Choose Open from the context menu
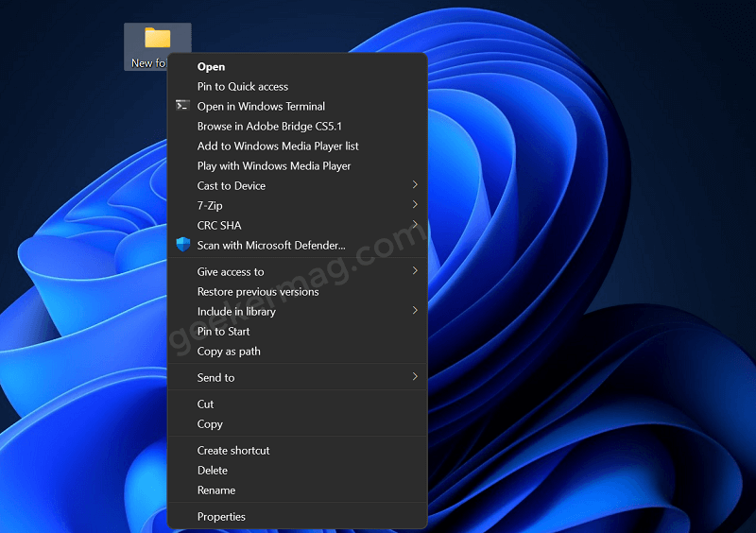 [297, 66]
